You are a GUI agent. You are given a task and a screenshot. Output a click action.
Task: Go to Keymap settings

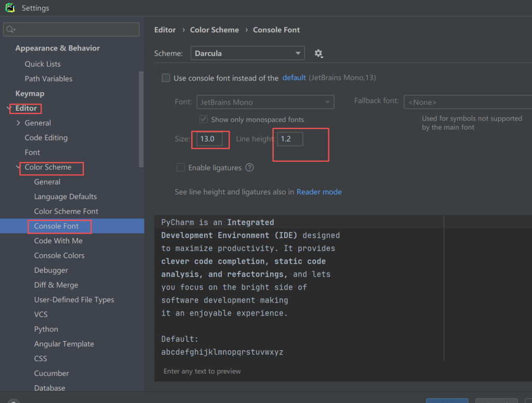tap(30, 94)
